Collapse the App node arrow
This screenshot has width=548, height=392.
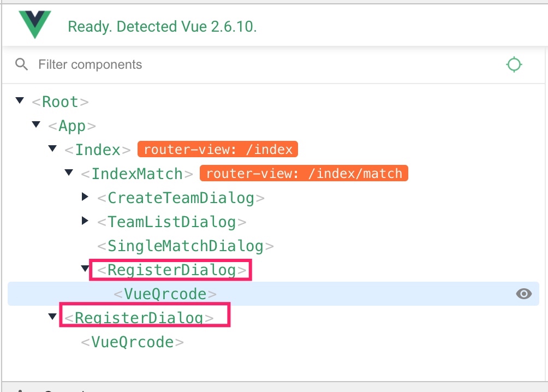[36, 124]
